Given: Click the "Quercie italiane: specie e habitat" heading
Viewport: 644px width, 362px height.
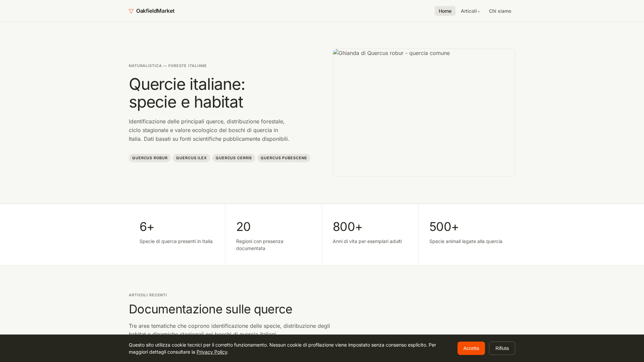Looking at the screenshot, I should (x=187, y=93).
